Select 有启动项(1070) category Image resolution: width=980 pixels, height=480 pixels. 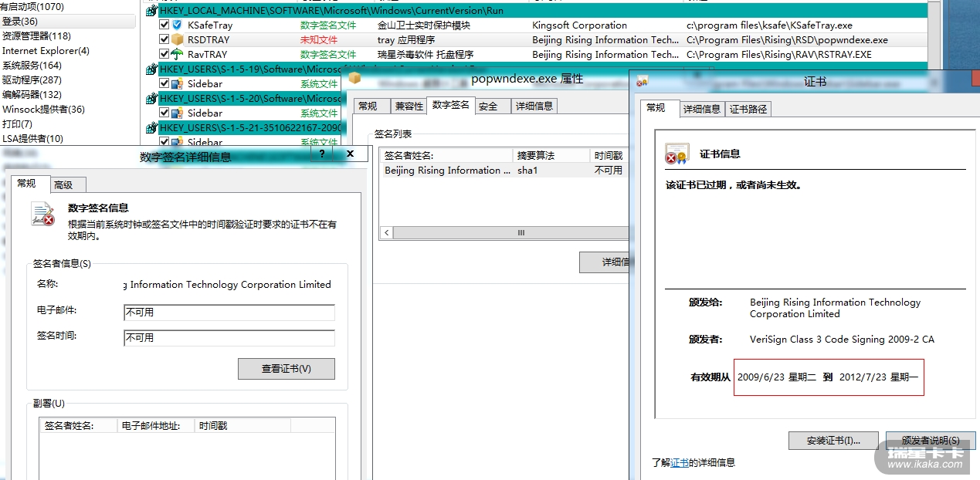click(32, 7)
